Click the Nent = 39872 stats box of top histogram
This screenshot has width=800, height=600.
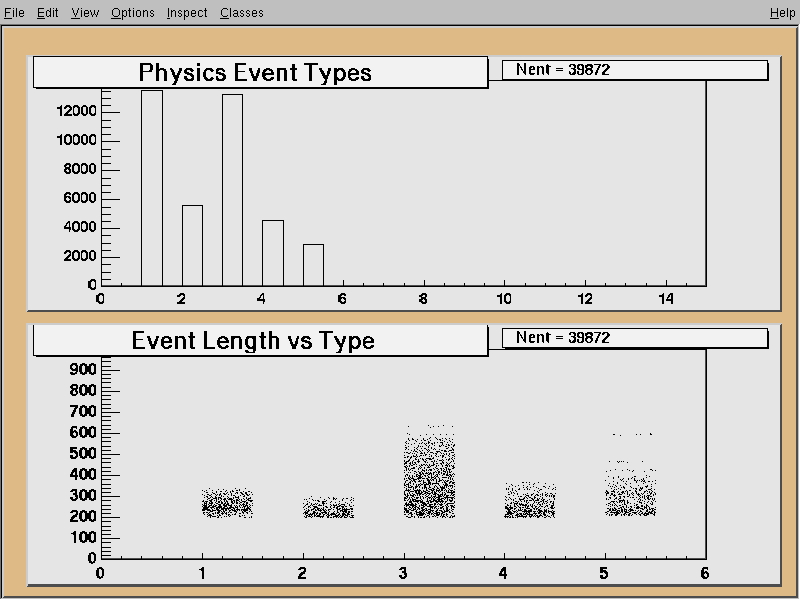click(635, 70)
